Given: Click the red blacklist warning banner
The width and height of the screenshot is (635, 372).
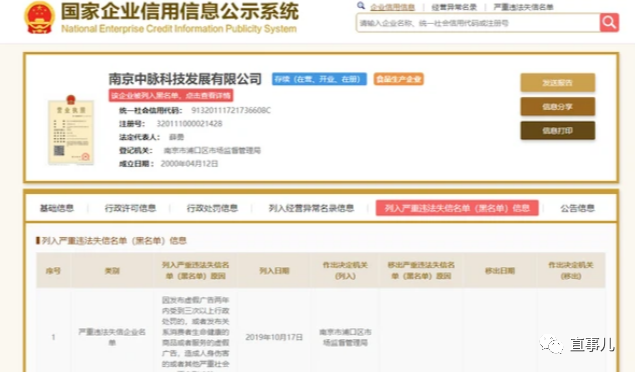Looking at the screenshot, I should click(171, 96).
